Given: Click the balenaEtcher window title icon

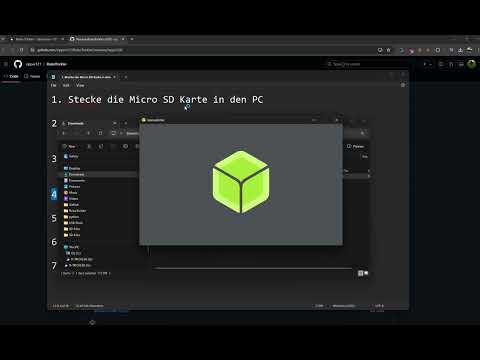Looking at the screenshot, I should pyautogui.click(x=144, y=120).
